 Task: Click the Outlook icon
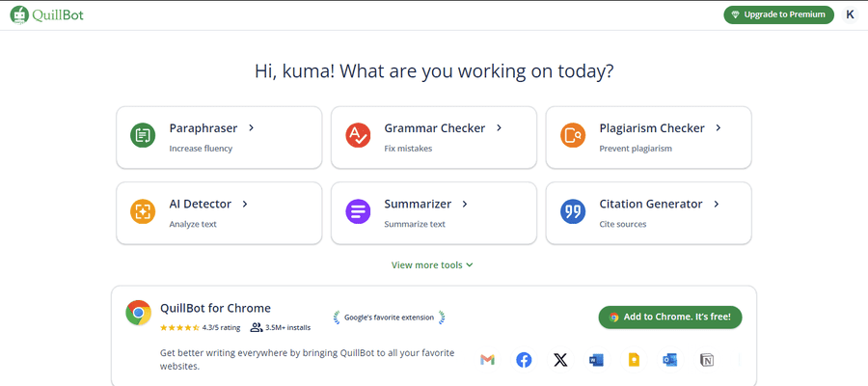670,361
